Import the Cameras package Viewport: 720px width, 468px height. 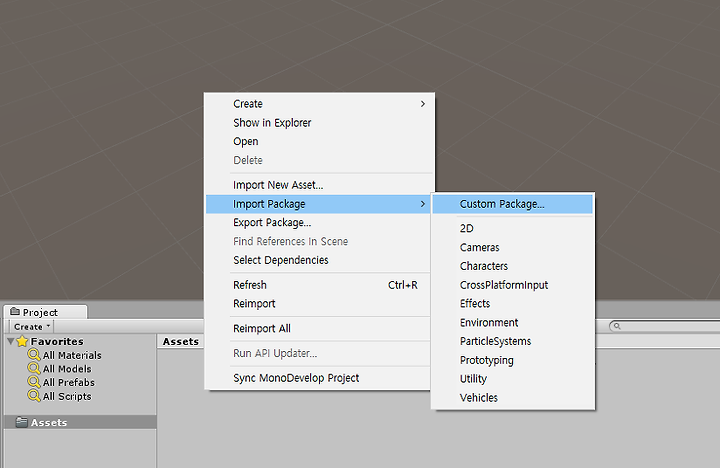coord(512,248)
